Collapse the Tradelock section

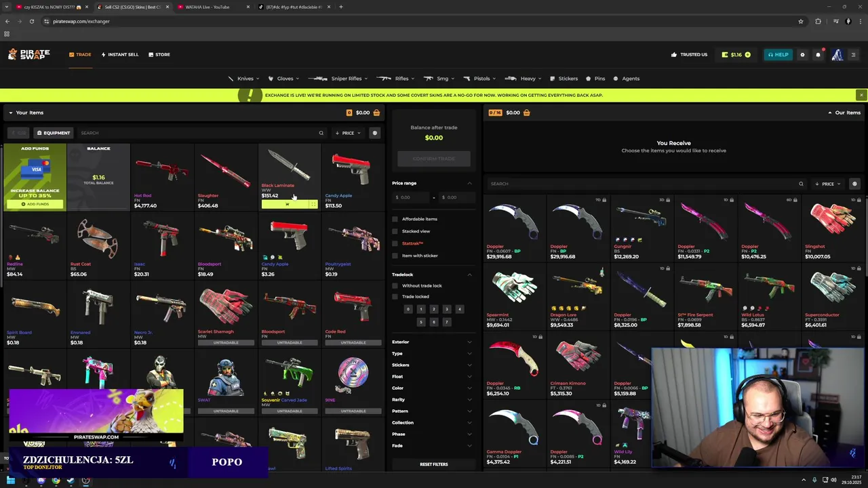click(469, 274)
